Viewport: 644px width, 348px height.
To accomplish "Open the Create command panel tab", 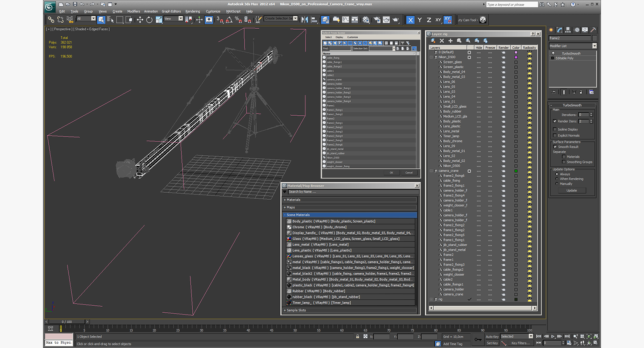I will coord(551,30).
